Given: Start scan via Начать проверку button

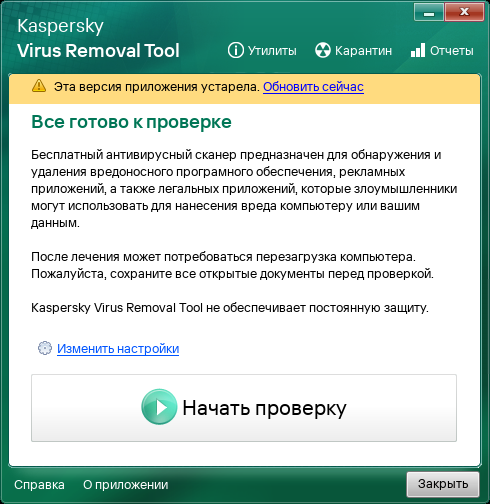Looking at the screenshot, I should pyautogui.click(x=244, y=408).
